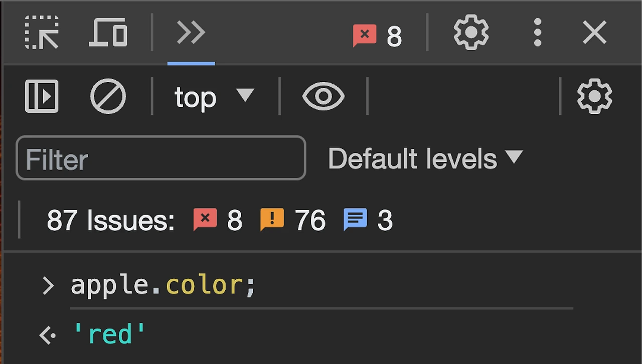Open the 87 Issues link
The height and width of the screenshot is (364, 642).
(110, 220)
